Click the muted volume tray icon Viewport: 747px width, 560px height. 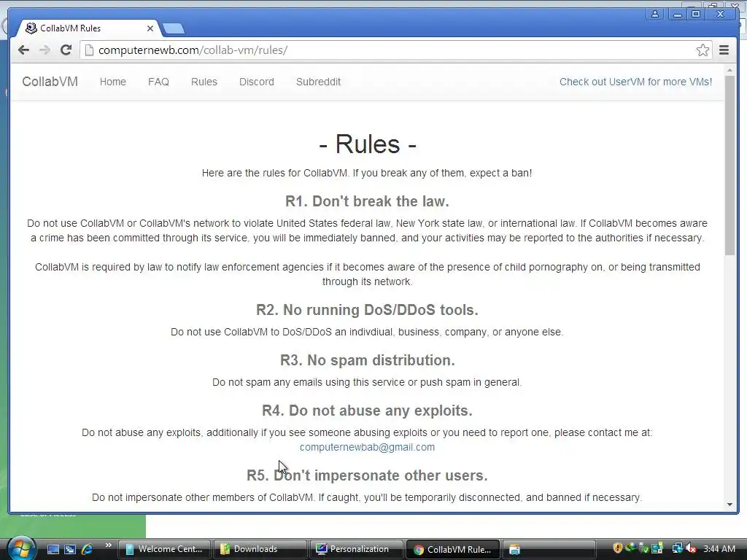[x=692, y=548]
